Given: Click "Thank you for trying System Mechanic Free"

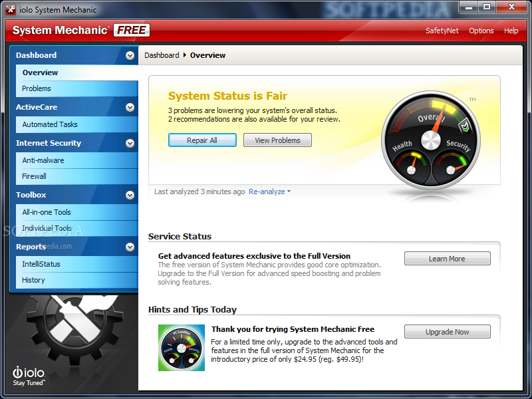Looking at the screenshot, I should [x=293, y=329].
